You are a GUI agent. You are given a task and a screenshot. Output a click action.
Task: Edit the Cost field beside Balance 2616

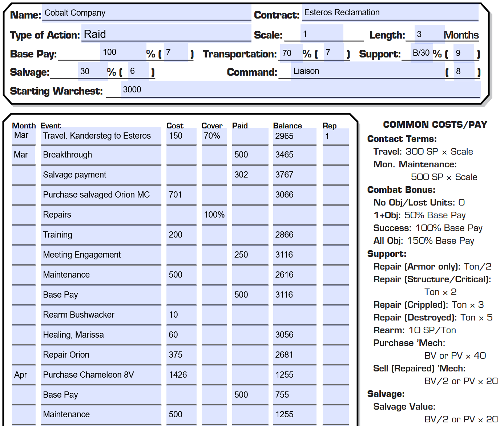click(181, 275)
